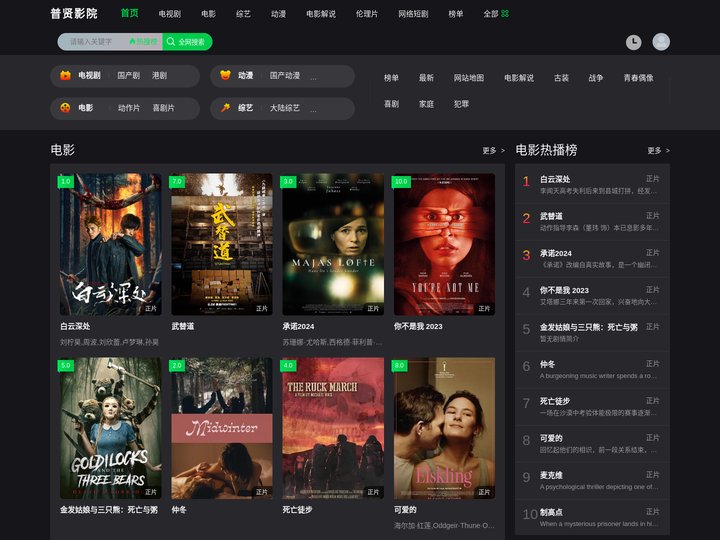Image resolution: width=720 pixels, height=540 pixels.
Task: Open rank 1 白云深处 in hot list
Action: 592,185
